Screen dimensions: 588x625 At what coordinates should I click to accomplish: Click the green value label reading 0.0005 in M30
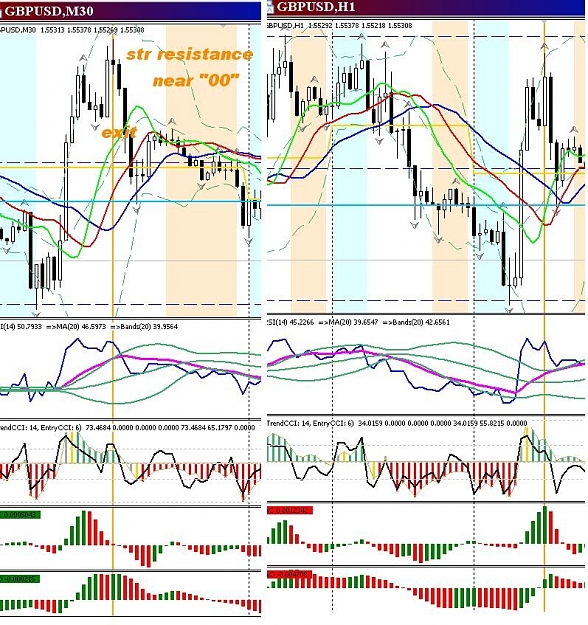pyautogui.click(x=20, y=515)
